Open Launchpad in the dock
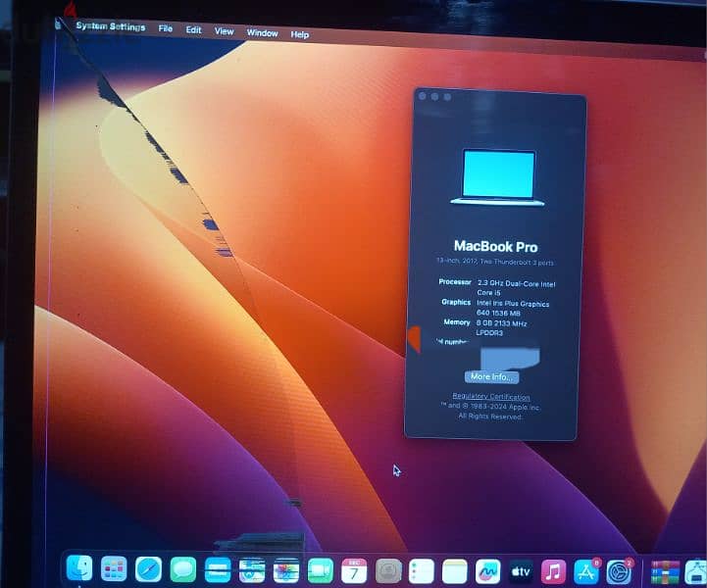 pyautogui.click(x=114, y=569)
